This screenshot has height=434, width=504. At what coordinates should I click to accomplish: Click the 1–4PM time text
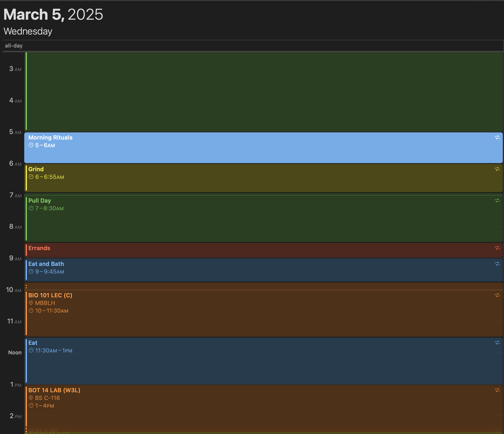[45, 406]
